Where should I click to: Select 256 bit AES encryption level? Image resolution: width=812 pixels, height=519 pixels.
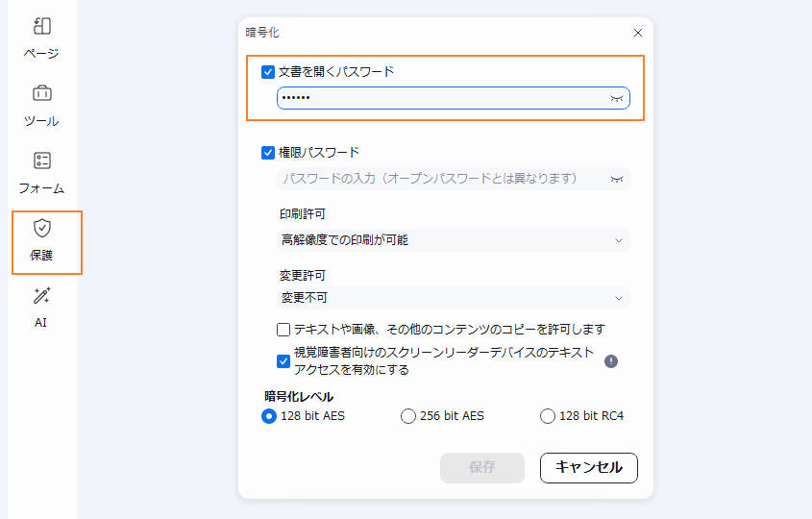(x=408, y=416)
